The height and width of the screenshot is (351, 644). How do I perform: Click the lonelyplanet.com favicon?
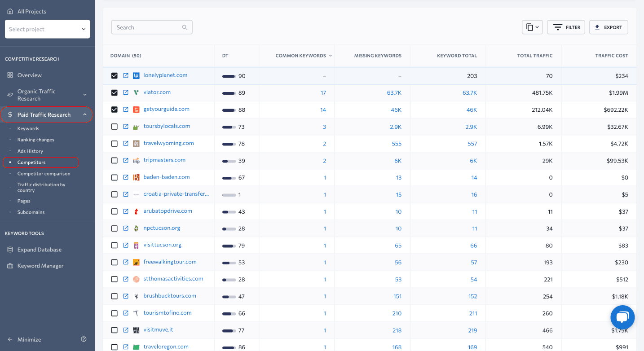tap(136, 75)
